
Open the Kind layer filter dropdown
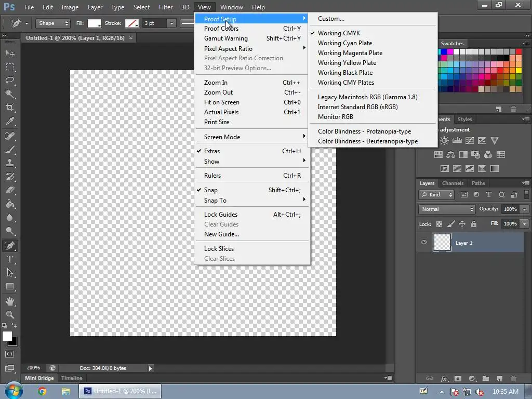(436, 195)
